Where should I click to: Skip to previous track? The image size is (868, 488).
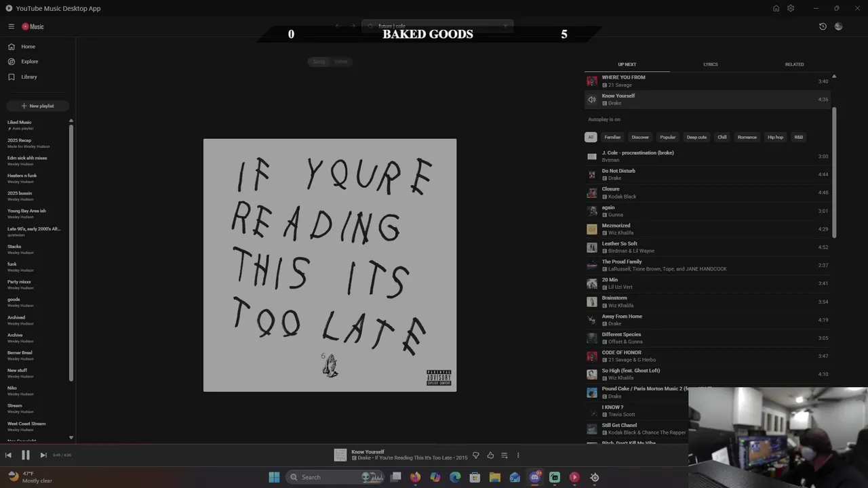point(8,455)
